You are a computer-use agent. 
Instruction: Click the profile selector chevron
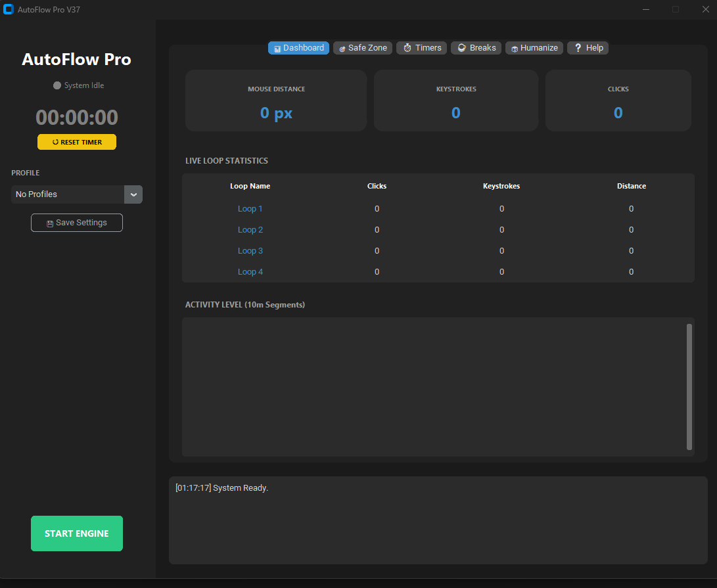tap(133, 194)
